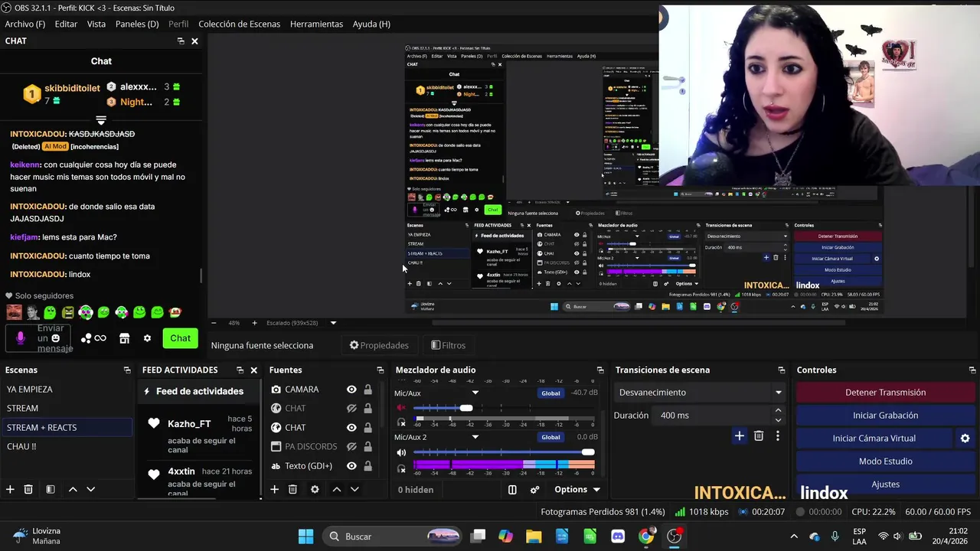Open the Desvanecimiento transition dropdown
Image resolution: width=980 pixels, height=551 pixels.
point(701,393)
